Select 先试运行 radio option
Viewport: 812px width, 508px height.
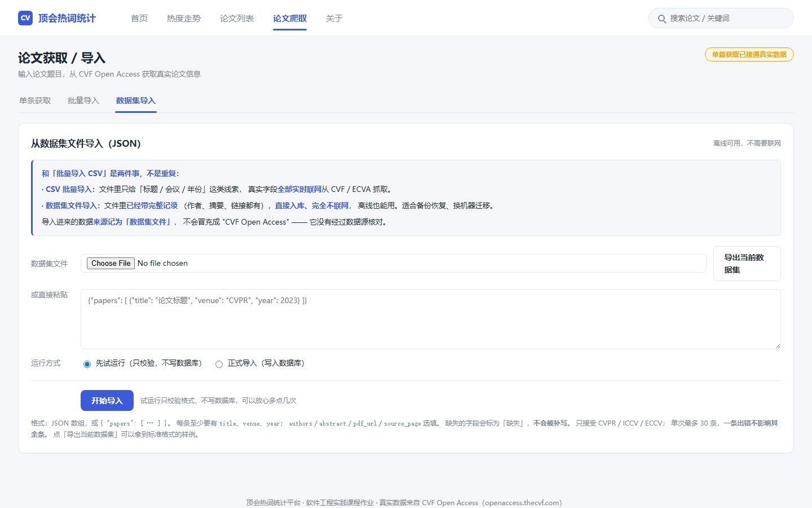87,364
